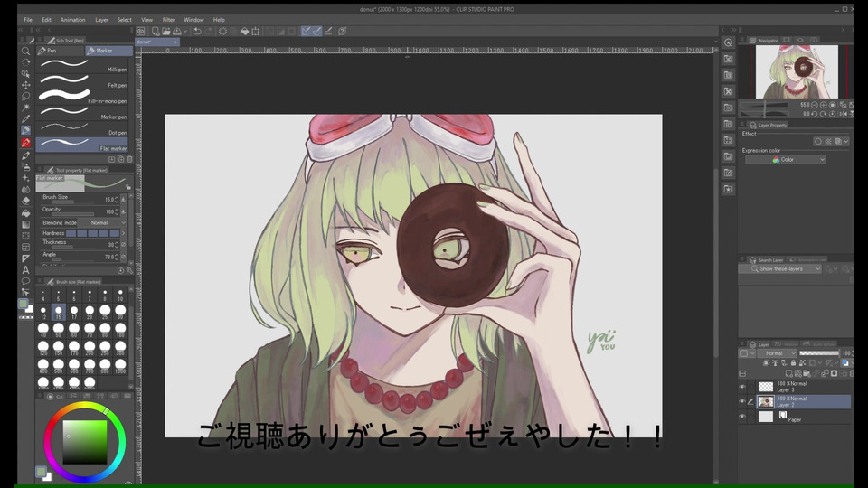Click the Clear sun-shaped icon in command bar
868x488 pixels.
[x=222, y=32]
